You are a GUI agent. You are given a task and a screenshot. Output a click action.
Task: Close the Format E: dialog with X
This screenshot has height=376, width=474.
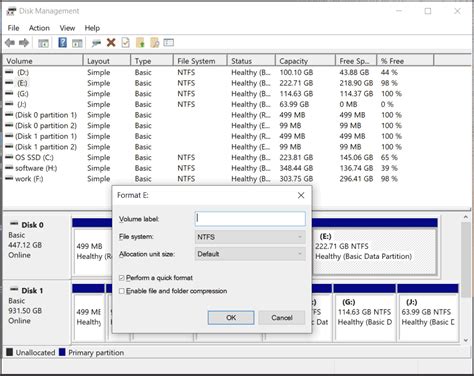[x=301, y=195]
